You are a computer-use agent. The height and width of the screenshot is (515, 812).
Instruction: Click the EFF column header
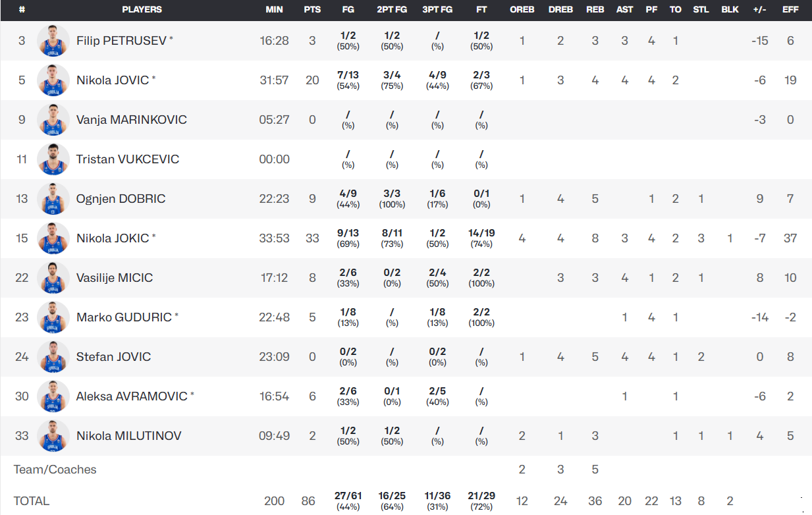(790, 10)
